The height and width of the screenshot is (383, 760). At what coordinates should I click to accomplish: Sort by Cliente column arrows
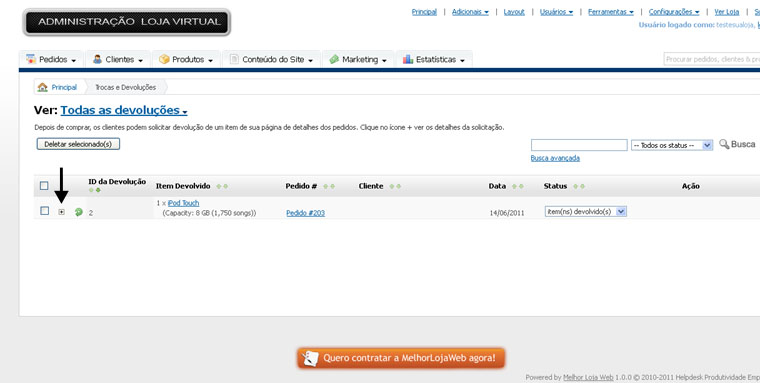(x=395, y=186)
